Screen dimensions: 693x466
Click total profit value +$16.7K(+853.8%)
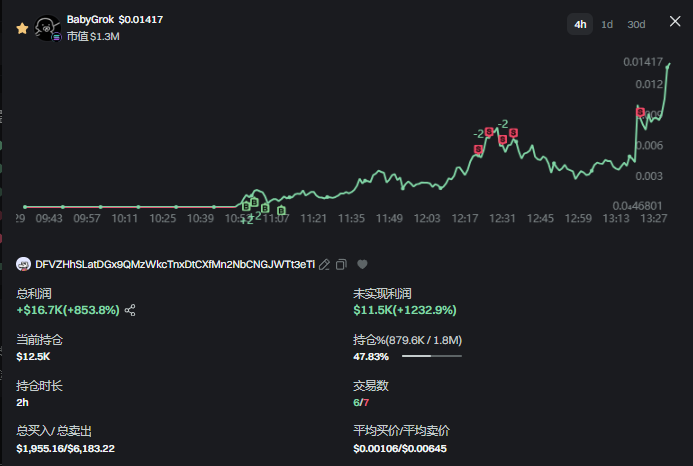pyautogui.click(x=68, y=310)
